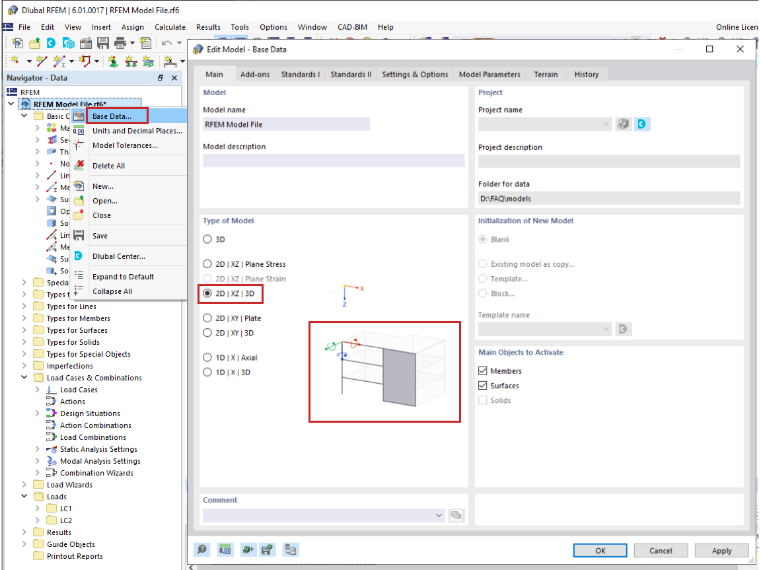This screenshot has width=760, height=570.
Task: Select the New Surface Support tool
Action: pyautogui.click(x=148, y=61)
